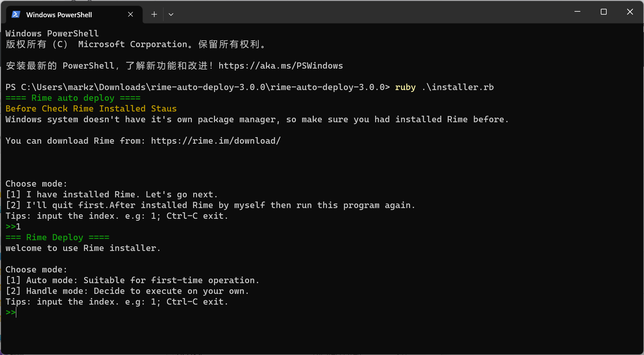The height and width of the screenshot is (355, 644).
Task: Click the 'Before Check Rime Installed Staus' line
Action: [91, 109]
